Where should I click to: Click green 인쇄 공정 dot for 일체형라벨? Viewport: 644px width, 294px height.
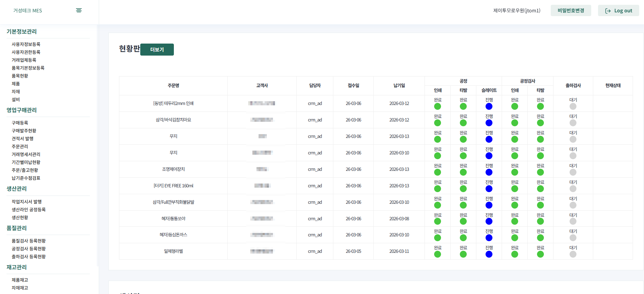[x=438, y=254]
